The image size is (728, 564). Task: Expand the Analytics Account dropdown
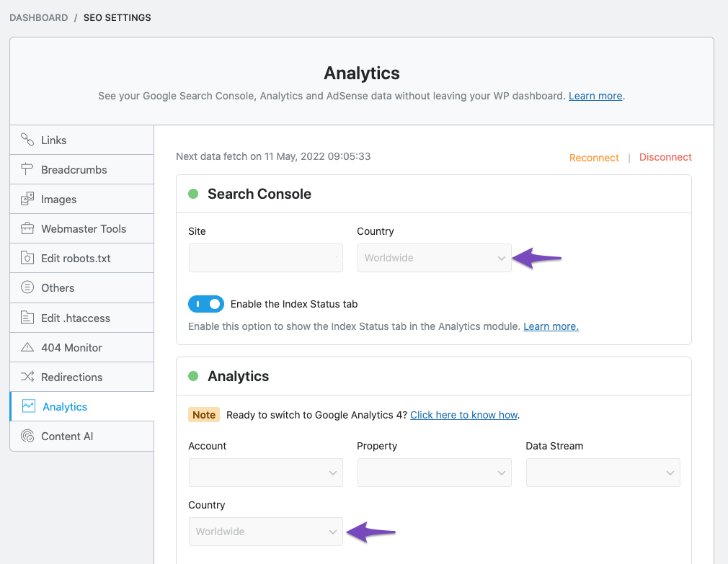pyautogui.click(x=265, y=473)
